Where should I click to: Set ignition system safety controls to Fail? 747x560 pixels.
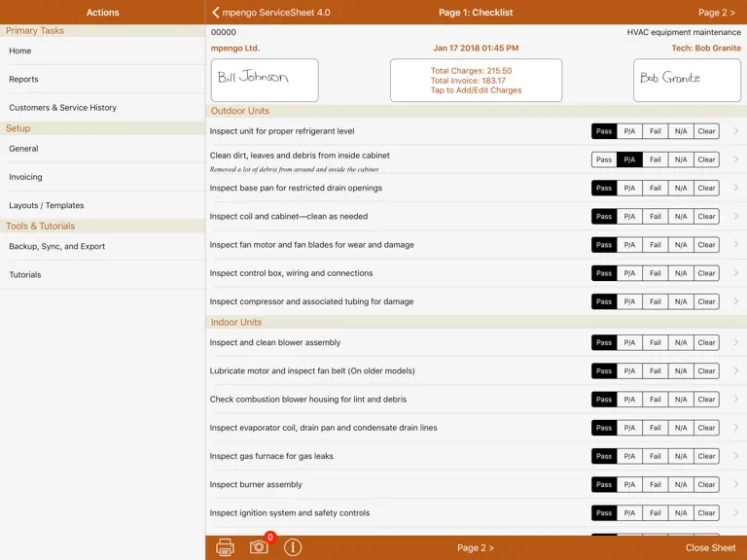point(655,513)
